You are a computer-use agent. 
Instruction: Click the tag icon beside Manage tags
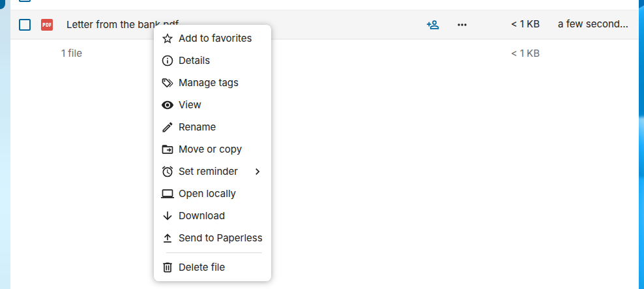tap(167, 83)
